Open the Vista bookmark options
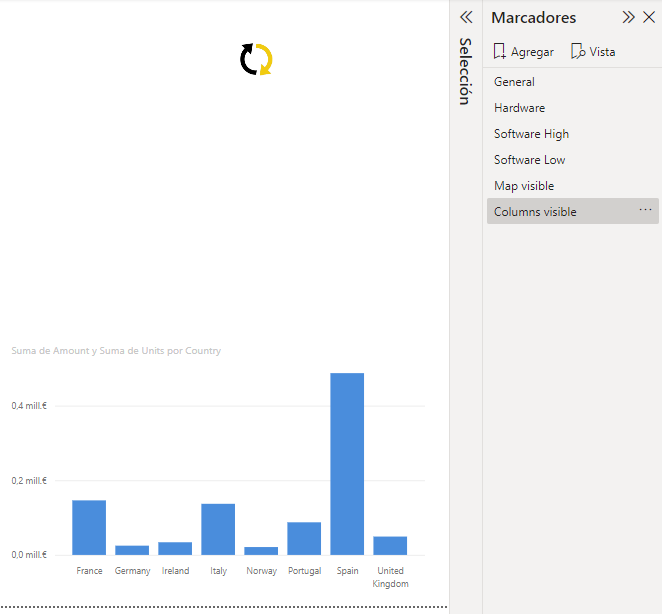 click(593, 51)
